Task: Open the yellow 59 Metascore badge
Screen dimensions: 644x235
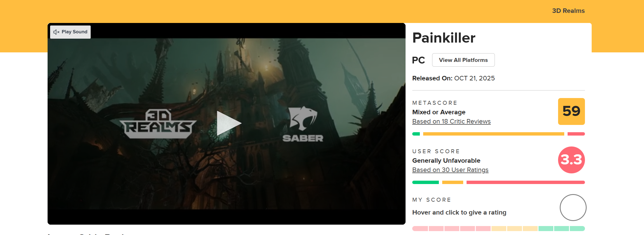Action: tap(571, 111)
